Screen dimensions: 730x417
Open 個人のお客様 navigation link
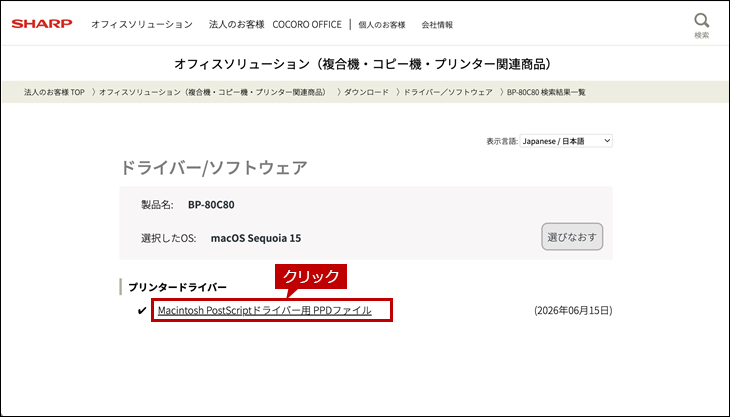382,25
